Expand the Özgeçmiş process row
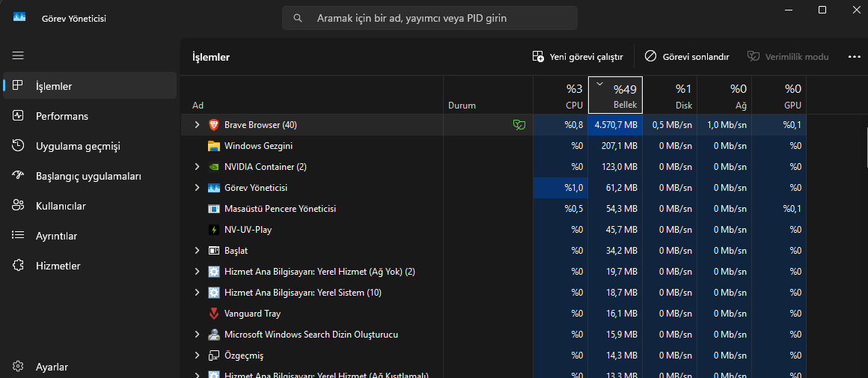 pyautogui.click(x=197, y=356)
